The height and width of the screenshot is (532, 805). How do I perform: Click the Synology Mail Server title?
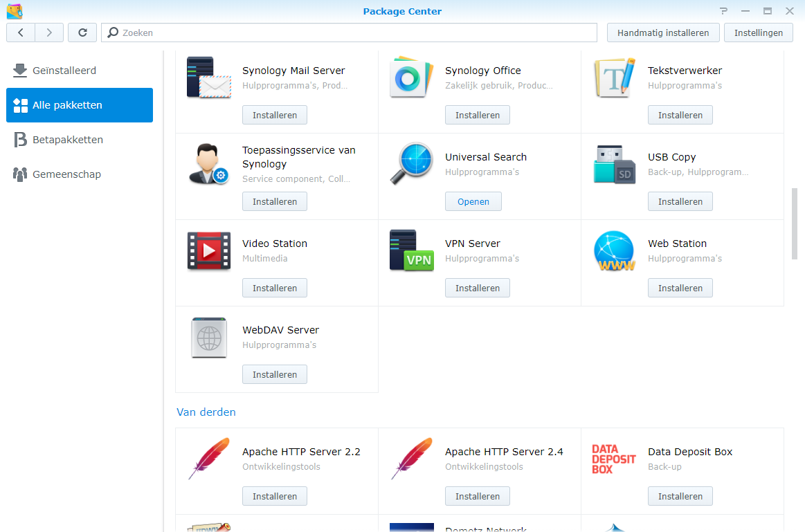293,71
